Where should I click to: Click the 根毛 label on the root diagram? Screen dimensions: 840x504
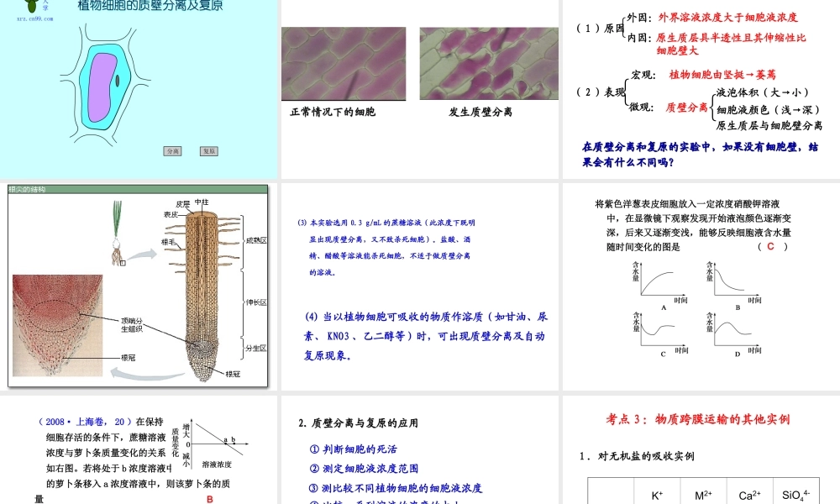(x=168, y=242)
